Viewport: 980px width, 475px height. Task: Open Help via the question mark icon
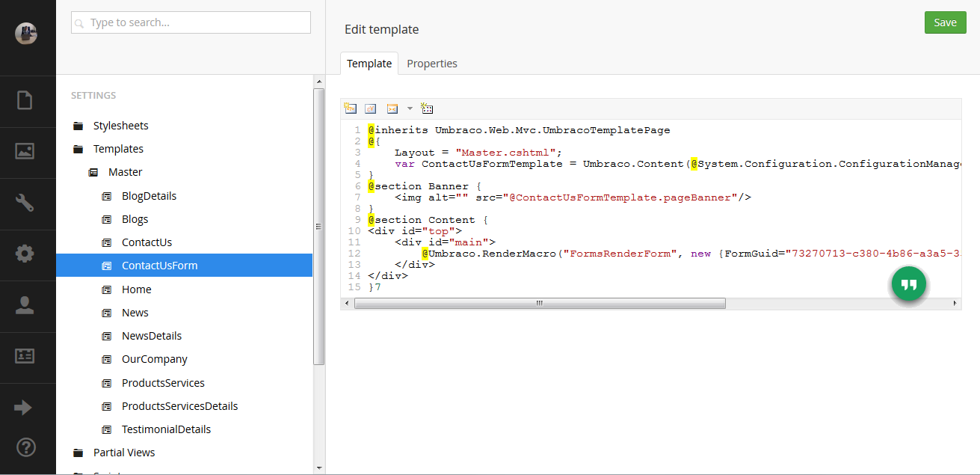click(26, 448)
